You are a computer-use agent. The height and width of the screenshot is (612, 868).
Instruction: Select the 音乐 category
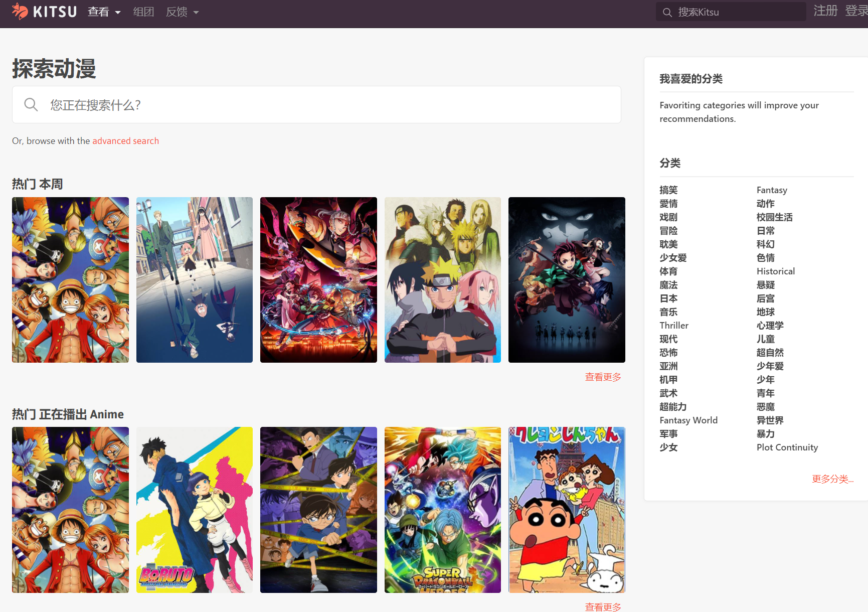[668, 312]
